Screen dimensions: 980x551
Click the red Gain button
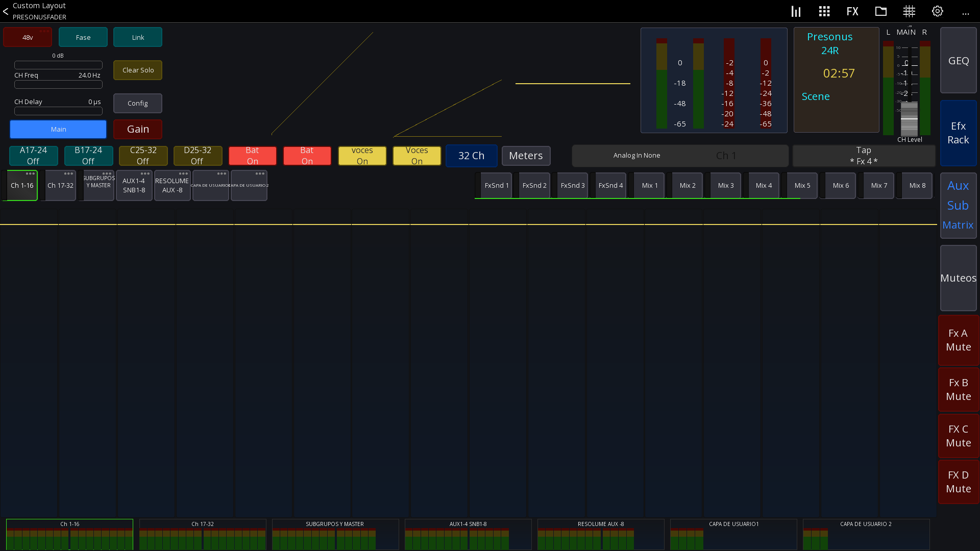click(138, 129)
